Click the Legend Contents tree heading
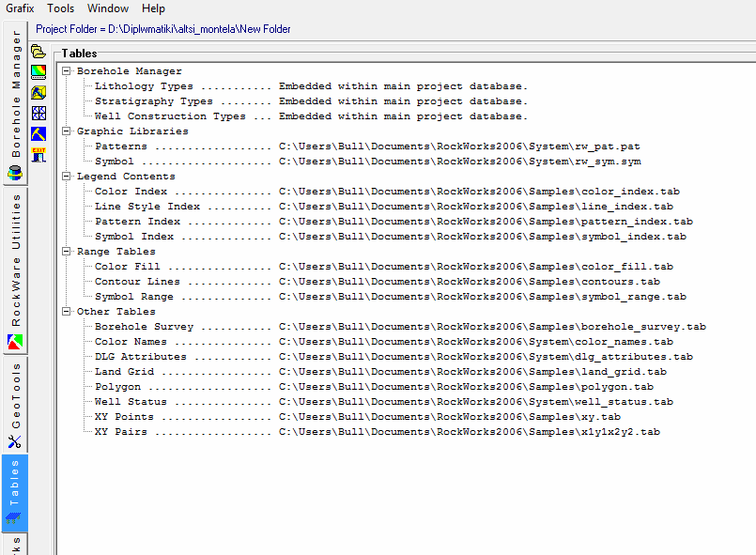 coord(126,176)
